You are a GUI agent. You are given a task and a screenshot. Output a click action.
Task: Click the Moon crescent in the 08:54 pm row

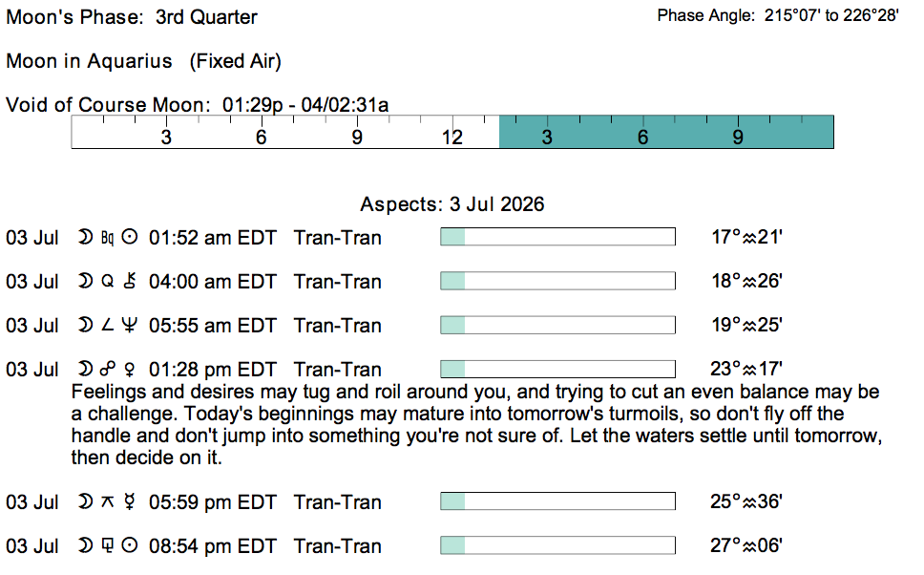click(x=86, y=545)
